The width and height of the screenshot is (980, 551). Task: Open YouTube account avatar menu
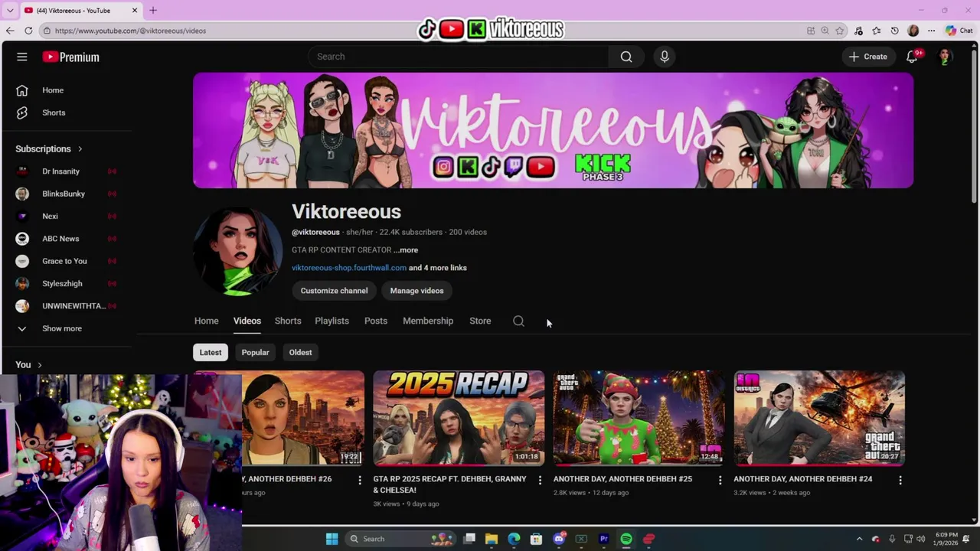point(946,57)
